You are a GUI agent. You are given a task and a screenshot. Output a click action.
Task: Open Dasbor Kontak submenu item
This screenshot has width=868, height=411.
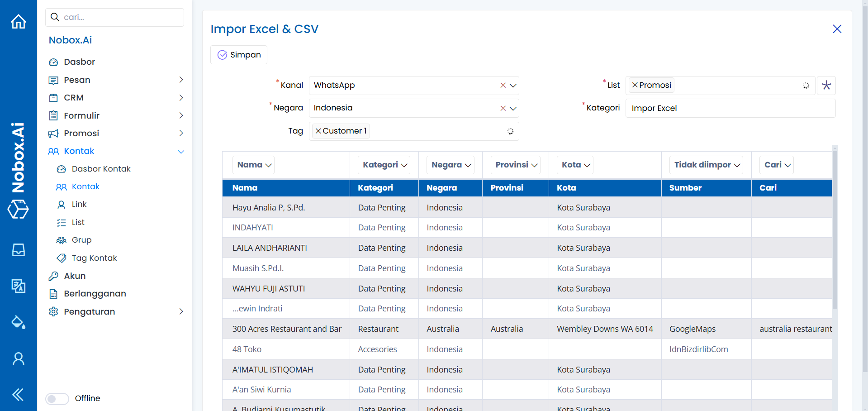tap(101, 169)
